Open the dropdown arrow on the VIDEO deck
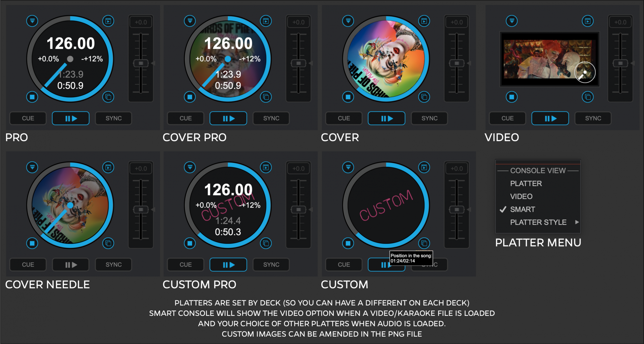 click(512, 21)
